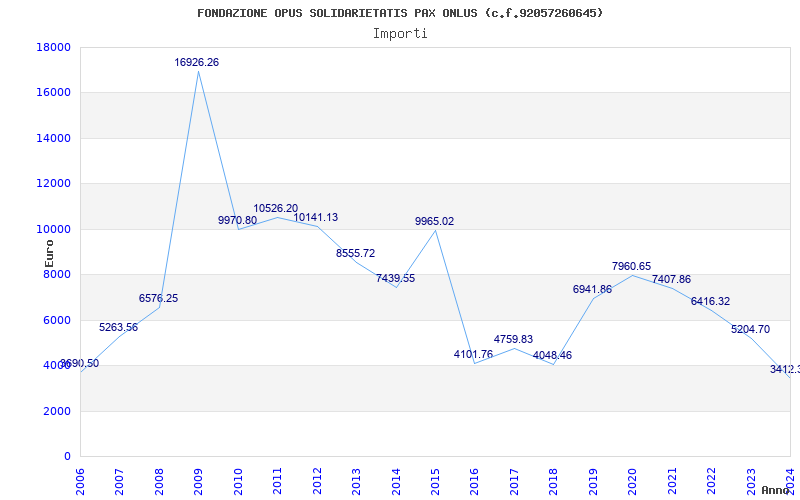The width and height of the screenshot is (800, 500).
Task: Click the 8000 y-axis tick label
Action: tap(57, 274)
